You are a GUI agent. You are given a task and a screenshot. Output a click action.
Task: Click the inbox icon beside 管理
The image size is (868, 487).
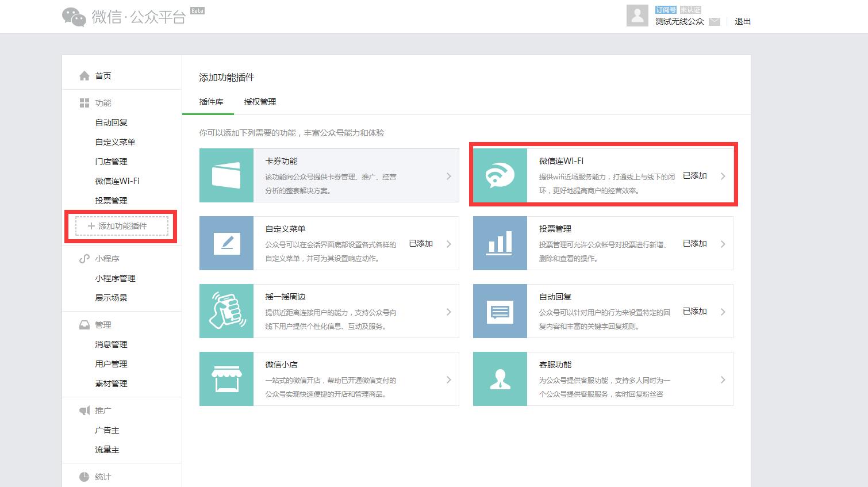point(85,325)
